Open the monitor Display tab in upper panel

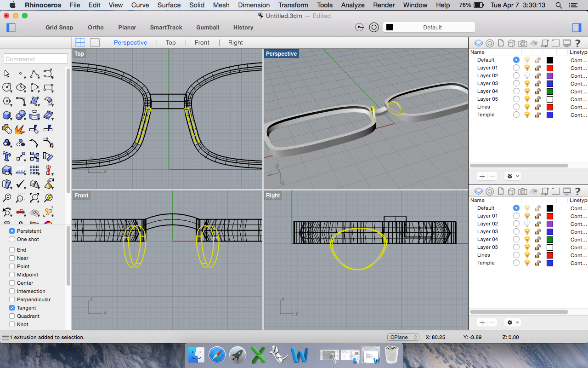click(567, 43)
